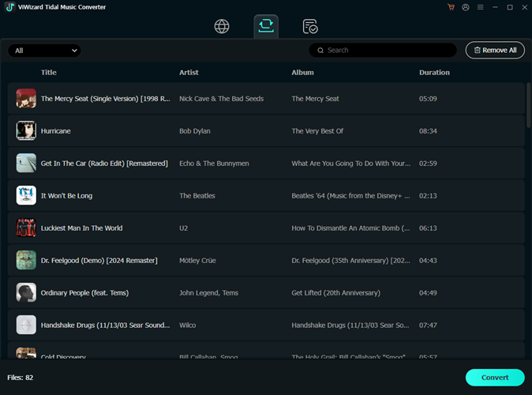Screen dimensions: 532x395
Task: Click the Remove All button
Action: click(495, 51)
